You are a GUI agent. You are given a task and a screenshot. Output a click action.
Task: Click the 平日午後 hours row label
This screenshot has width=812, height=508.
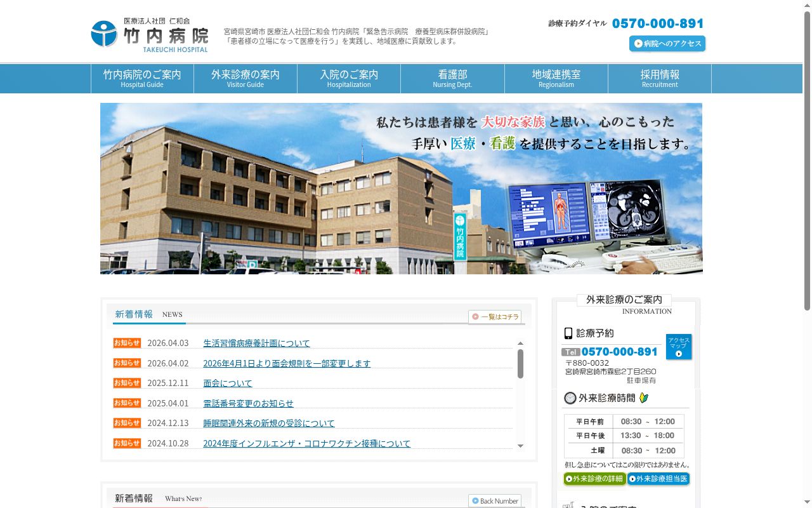click(590, 436)
